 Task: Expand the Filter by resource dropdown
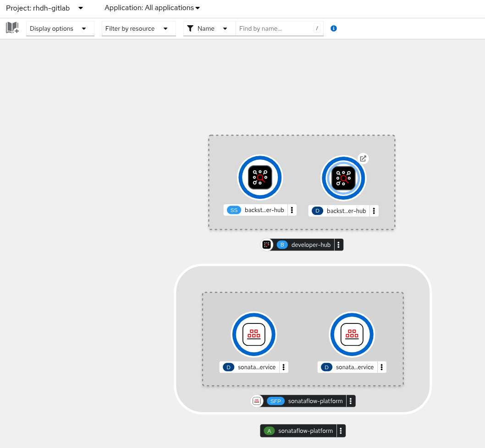click(x=138, y=29)
